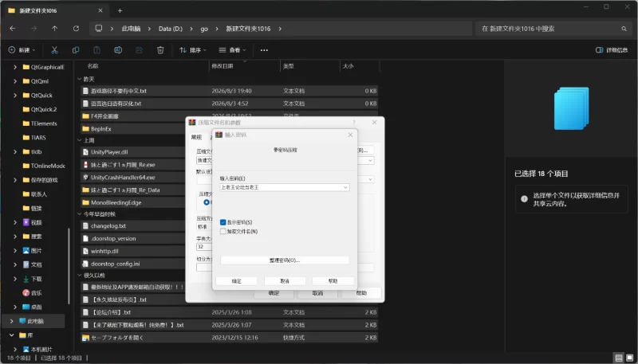Click the go folder breadcrumb segment
Viewport: 638px width, 364px height.
pyautogui.click(x=204, y=29)
